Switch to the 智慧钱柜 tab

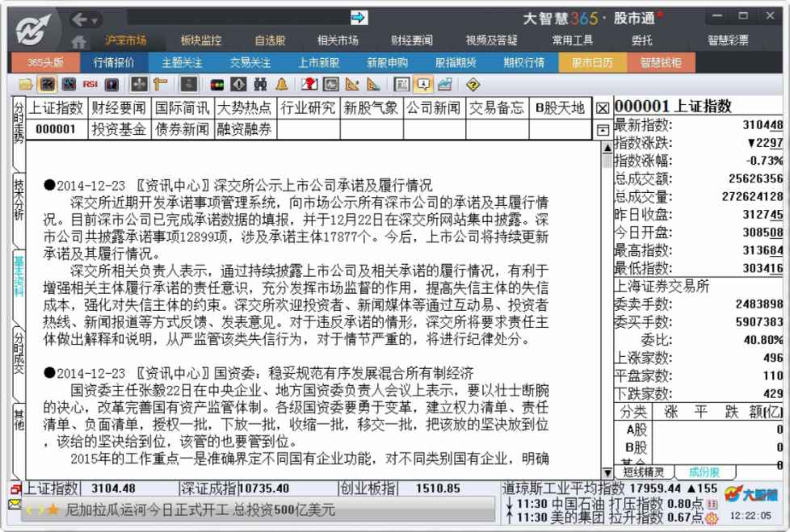(x=661, y=63)
